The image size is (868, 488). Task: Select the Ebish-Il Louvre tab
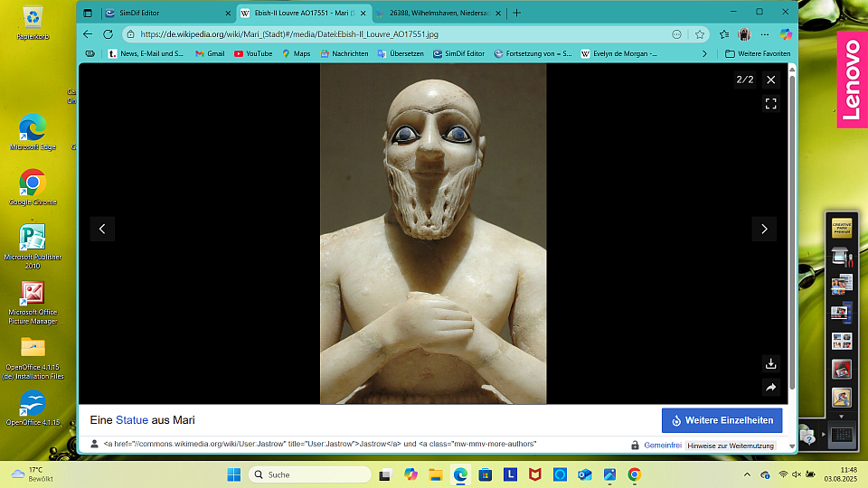tap(304, 13)
